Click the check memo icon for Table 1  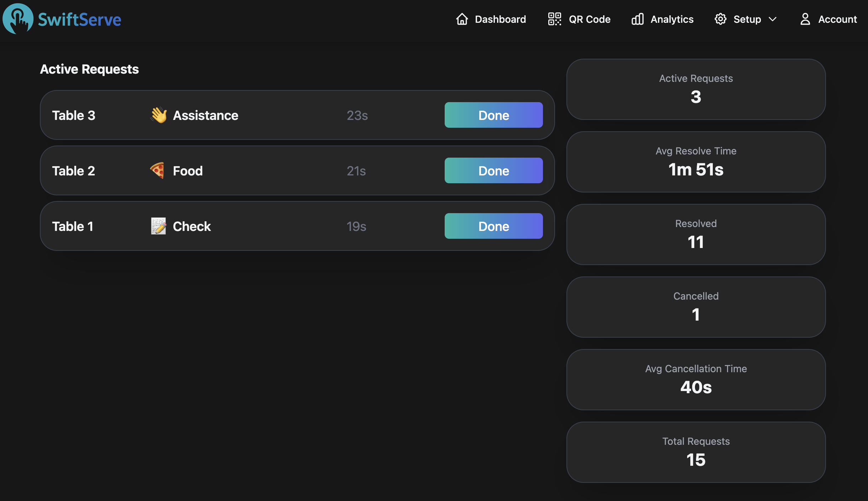(158, 226)
